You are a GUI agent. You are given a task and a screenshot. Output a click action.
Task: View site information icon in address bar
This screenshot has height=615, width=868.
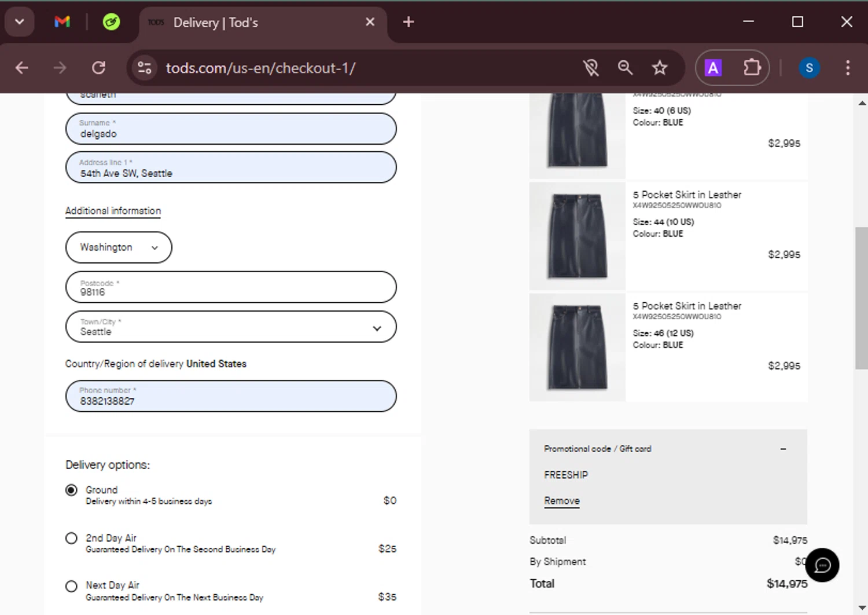point(145,68)
